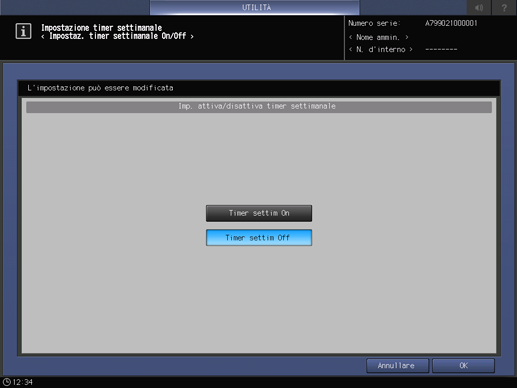Click the information icon beside the title
The height and width of the screenshot is (388, 517).
click(x=23, y=31)
